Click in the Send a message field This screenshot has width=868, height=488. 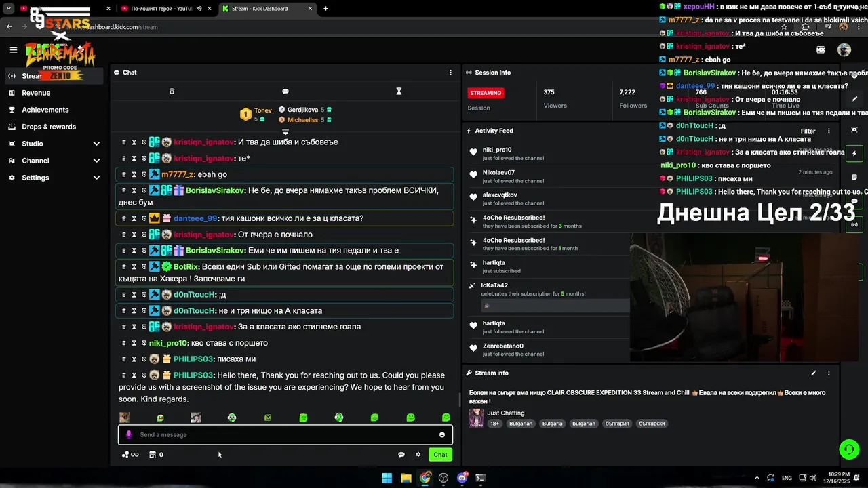coord(285,434)
